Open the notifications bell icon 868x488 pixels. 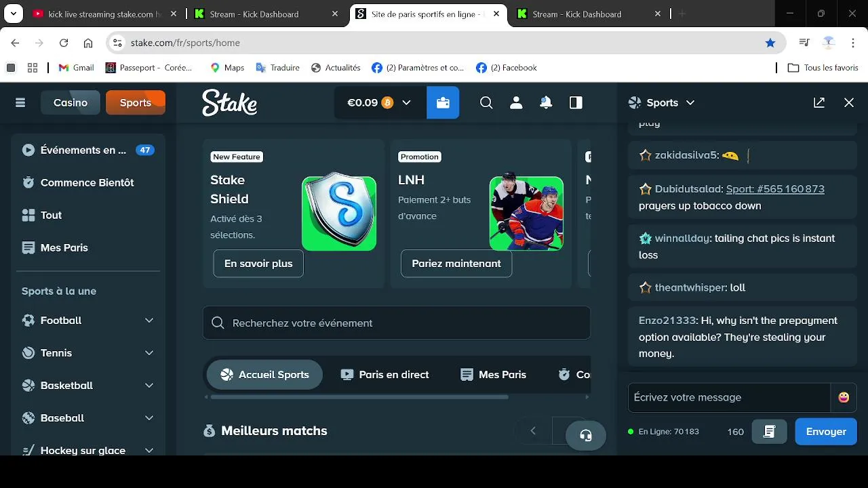(546, 102)
